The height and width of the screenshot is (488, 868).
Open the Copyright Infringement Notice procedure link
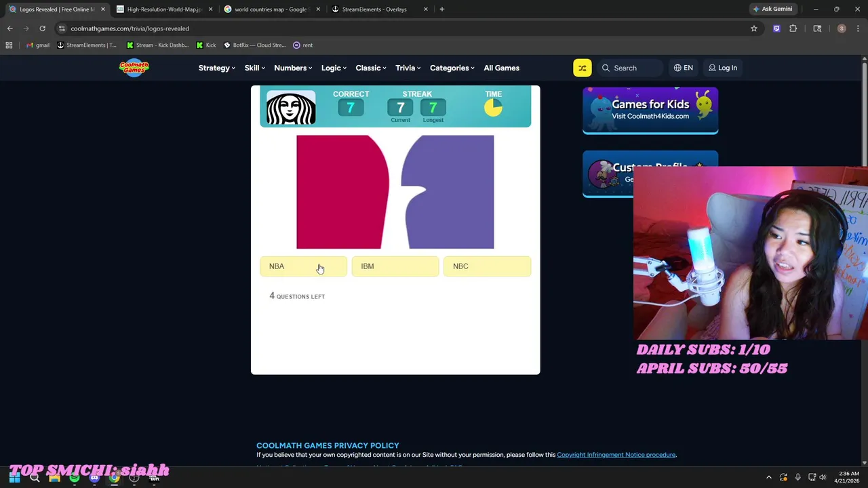[x=616, y=455]
